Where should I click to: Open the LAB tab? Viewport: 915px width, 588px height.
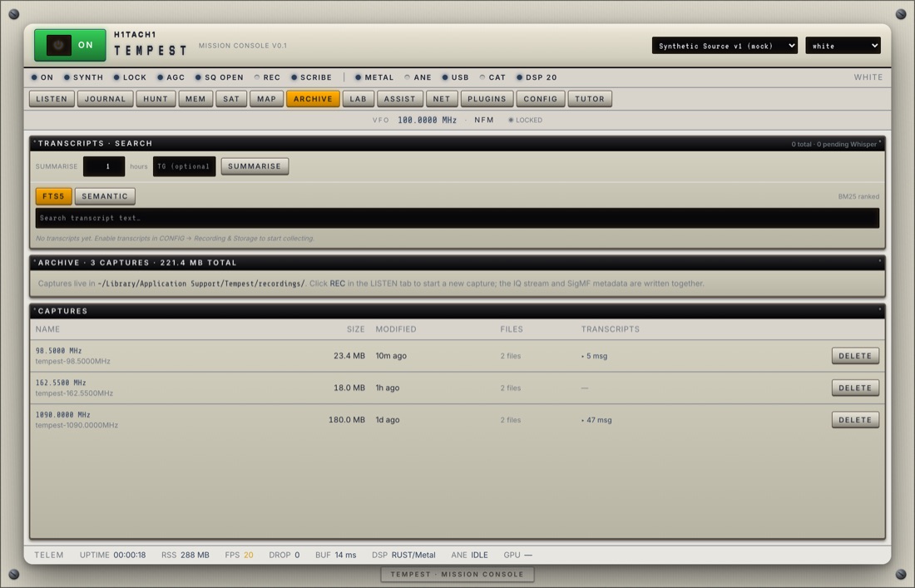(x=359, y=99)
